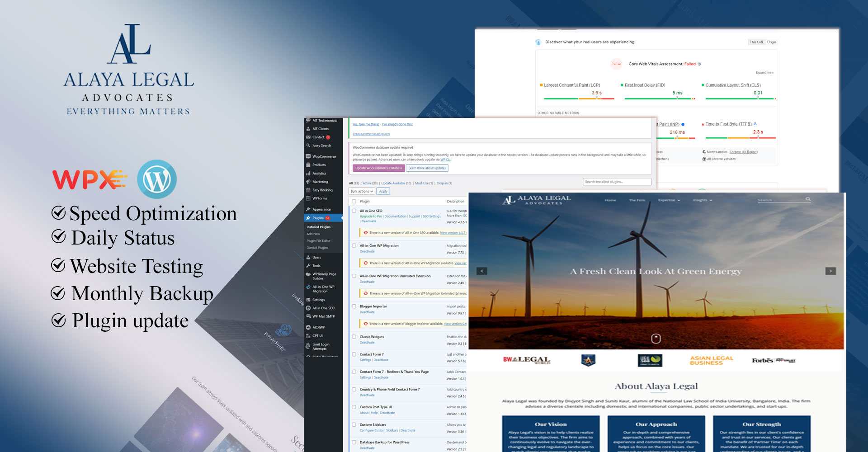Open CPT UI sidebar icon
Viewport: 868px width, 452px height.
tap(308, 336)
